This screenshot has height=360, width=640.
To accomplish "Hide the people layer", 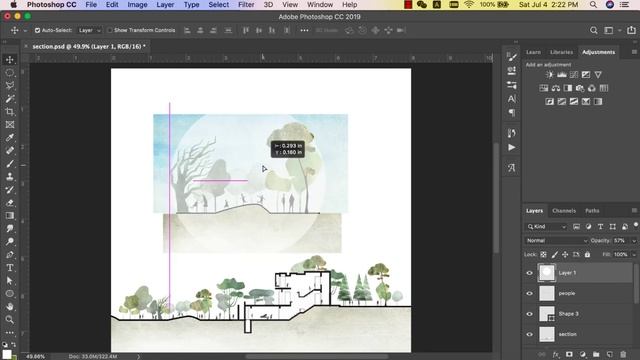I will [x=529, y=293].
